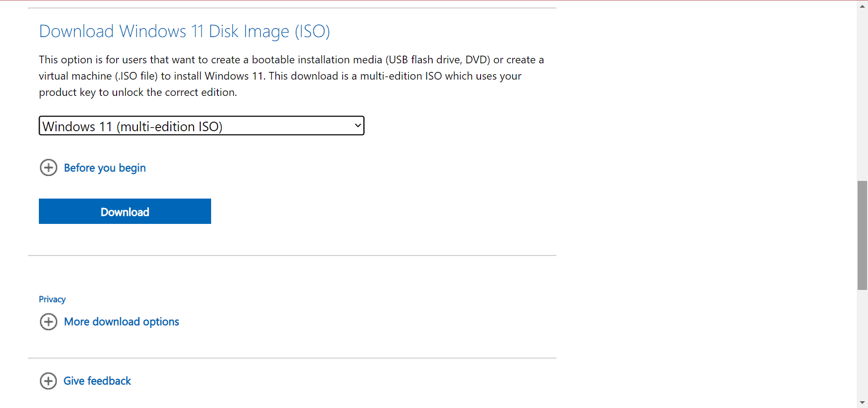Expand the "More download options" section
868x408 pixels.
click(x=122, y=322)
